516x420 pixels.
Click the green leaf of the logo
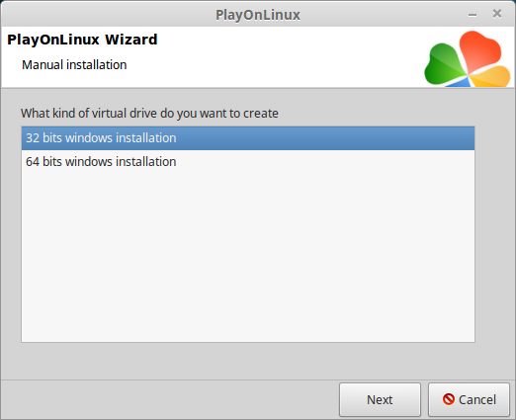click(445, 65)
